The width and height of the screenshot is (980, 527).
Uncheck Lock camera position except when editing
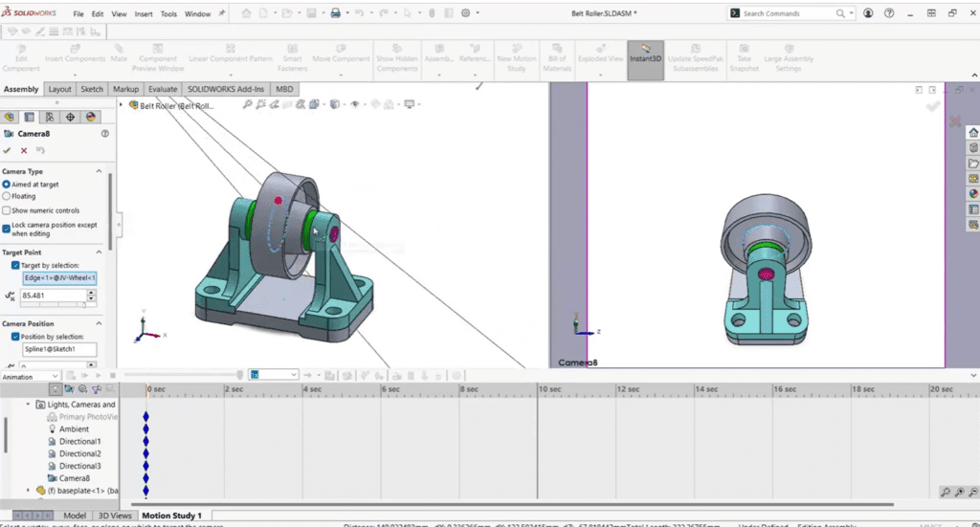(x=7, y=228)
